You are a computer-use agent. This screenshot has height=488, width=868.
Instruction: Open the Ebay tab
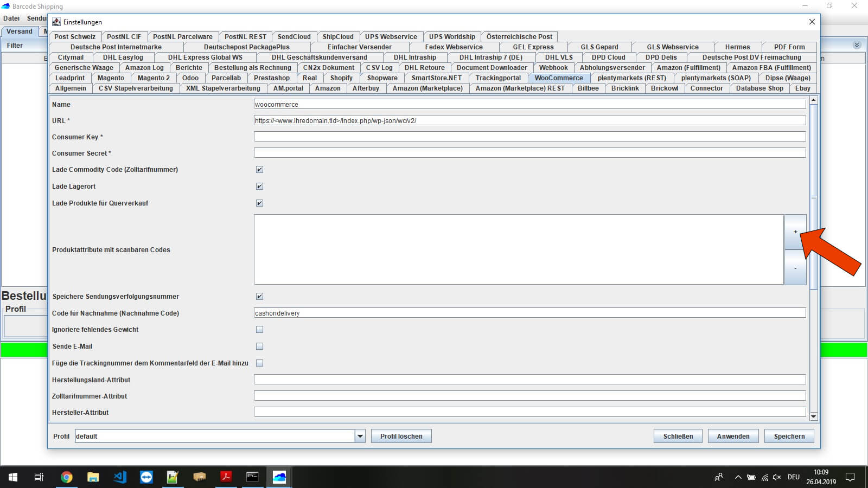coord(803,88)
